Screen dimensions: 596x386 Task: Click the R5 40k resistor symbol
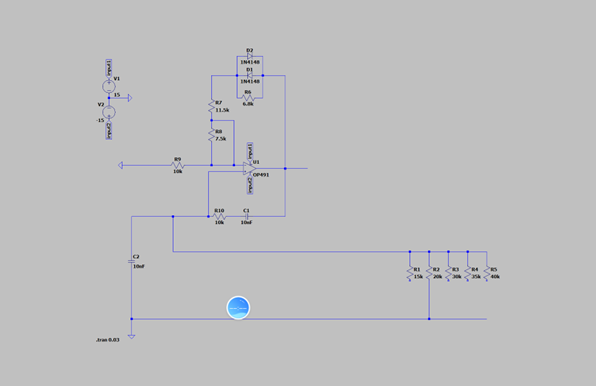[x=487, y=274]
